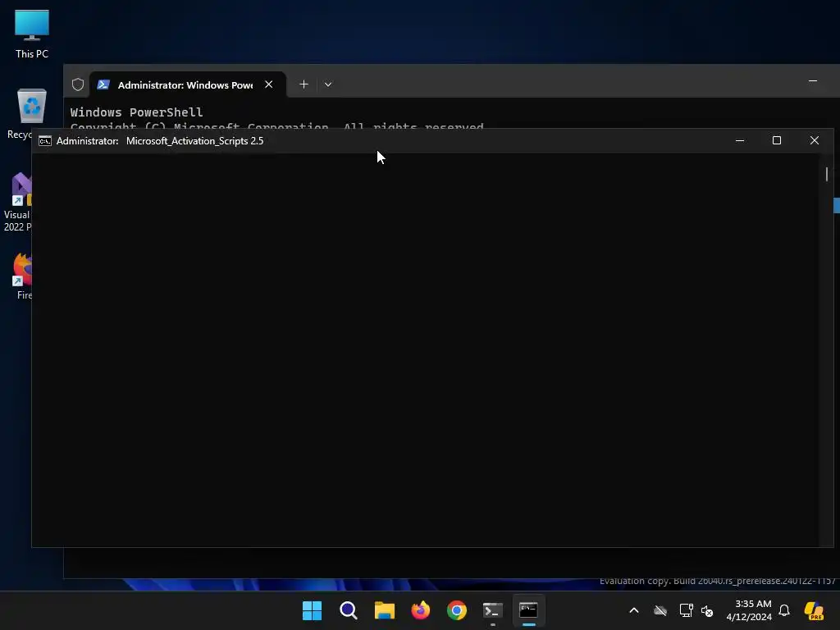Close the Windows PowerShell tab
The height and width of the screenshot is (630, 840).
point(269,84)
